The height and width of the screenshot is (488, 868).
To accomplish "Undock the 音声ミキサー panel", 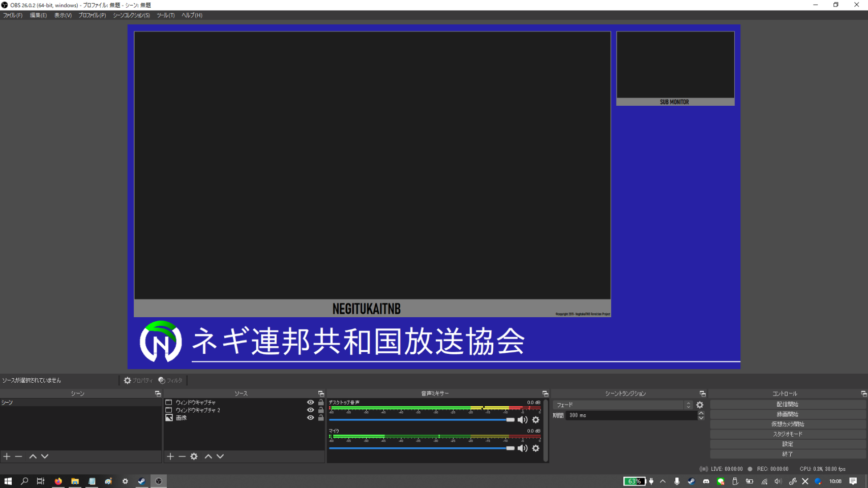I will [545, 394].
